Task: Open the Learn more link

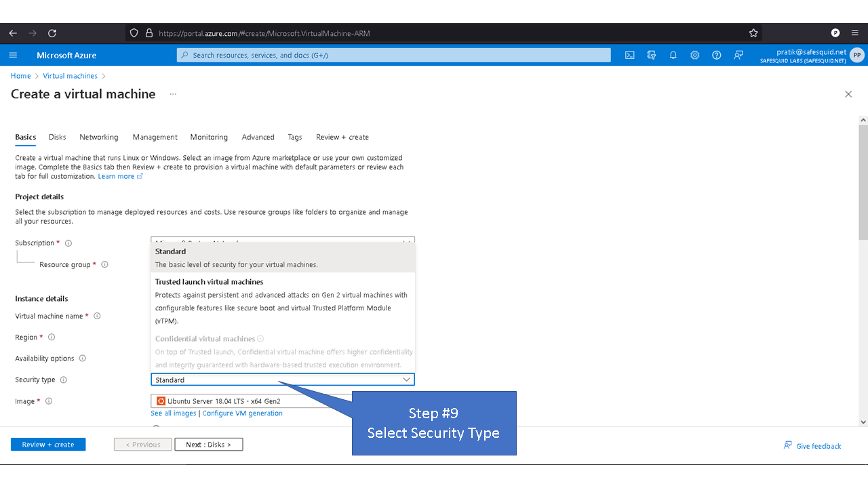Action: pyautogui.click(x=120, y=176)
